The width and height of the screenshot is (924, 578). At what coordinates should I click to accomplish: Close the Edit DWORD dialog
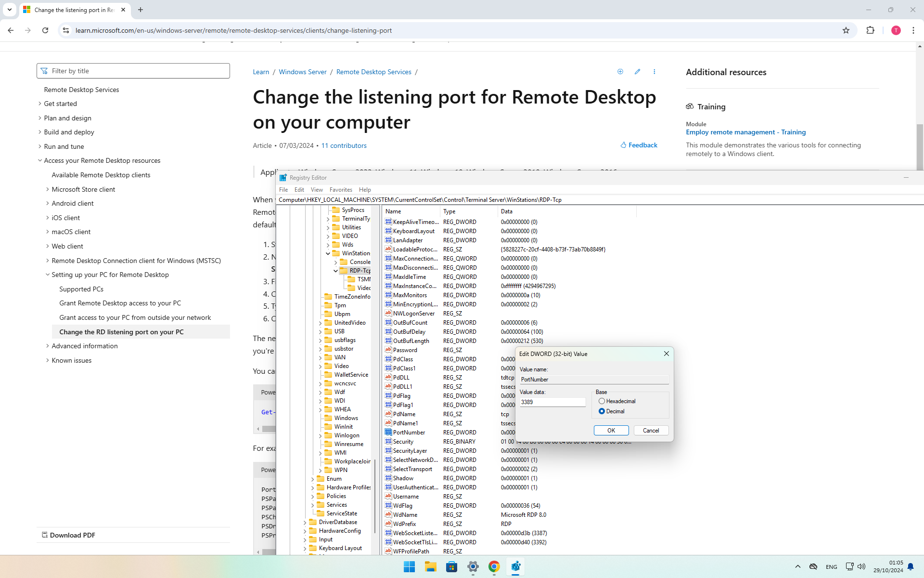tap(667, 354)
